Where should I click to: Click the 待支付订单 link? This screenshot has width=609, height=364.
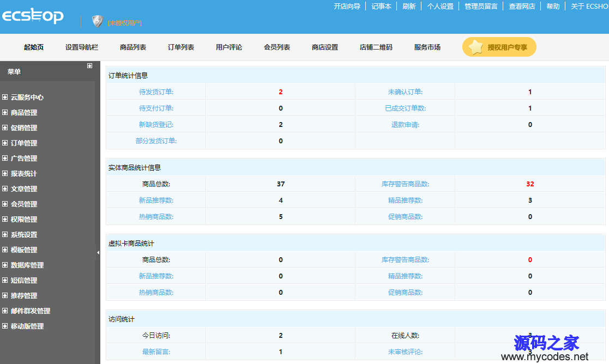[x=156, y=108]
